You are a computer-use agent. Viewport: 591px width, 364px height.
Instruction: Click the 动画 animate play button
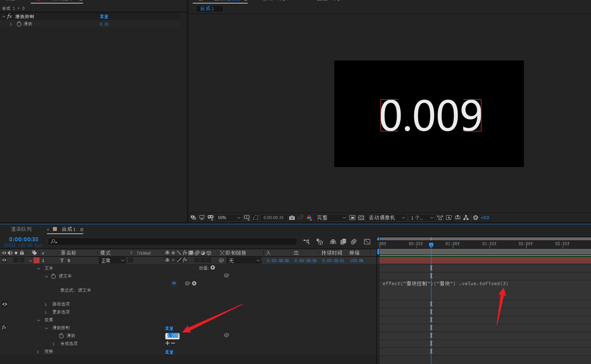click(213, 268)
